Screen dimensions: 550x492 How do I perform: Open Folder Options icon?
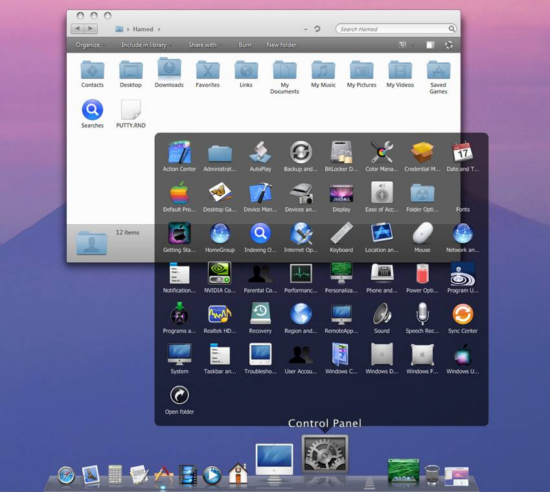click(x=422, y=193)
